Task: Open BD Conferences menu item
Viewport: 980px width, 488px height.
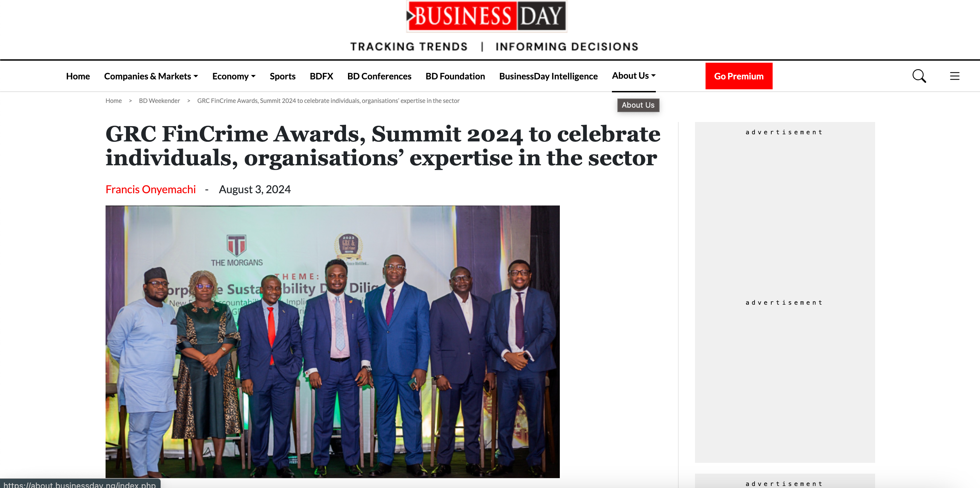Action: tap(379, 76)
